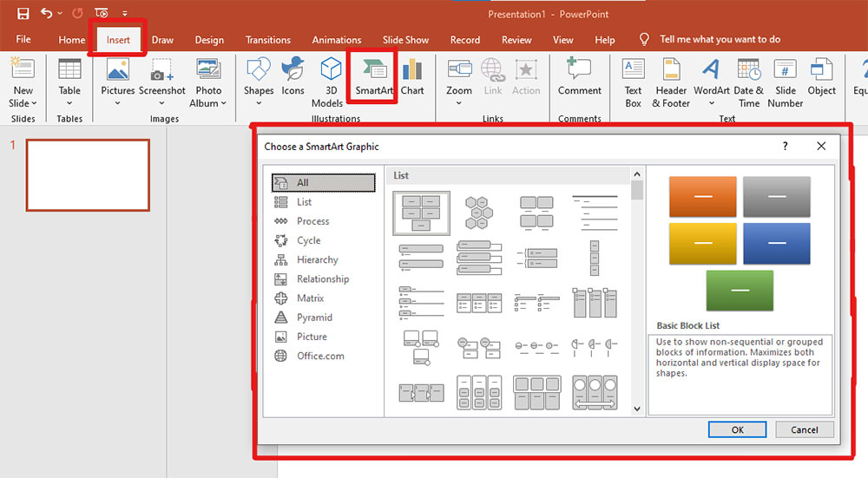Cancel the SmartArt Graphic dialog
Image resolution: width=868 pixels, height=478 pixels.
pos(804,429)
